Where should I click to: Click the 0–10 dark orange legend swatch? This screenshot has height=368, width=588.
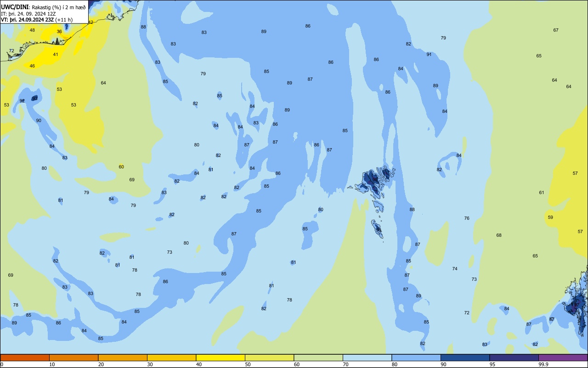tap(25, 357)
